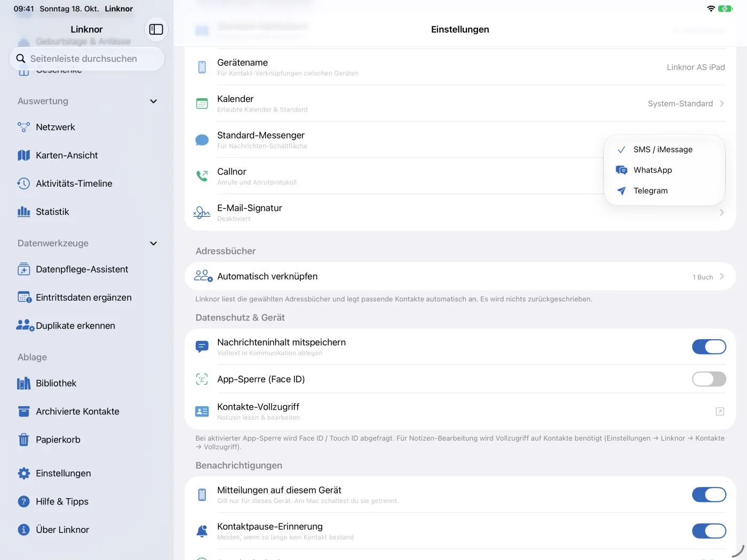Tap the Wi-Fi status icon
The height and width of the screenshot is (560, 747).
[x=711, y=9]
